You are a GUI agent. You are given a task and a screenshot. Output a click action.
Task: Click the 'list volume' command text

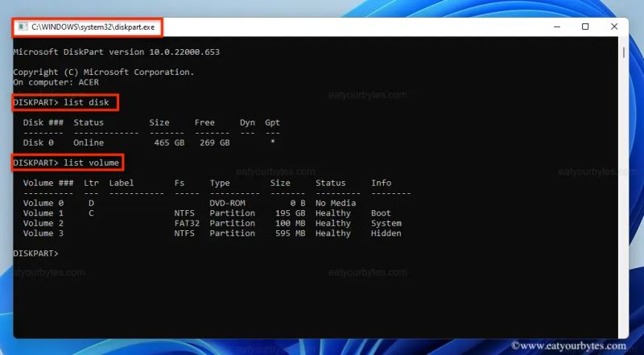(x=91, y=163)
